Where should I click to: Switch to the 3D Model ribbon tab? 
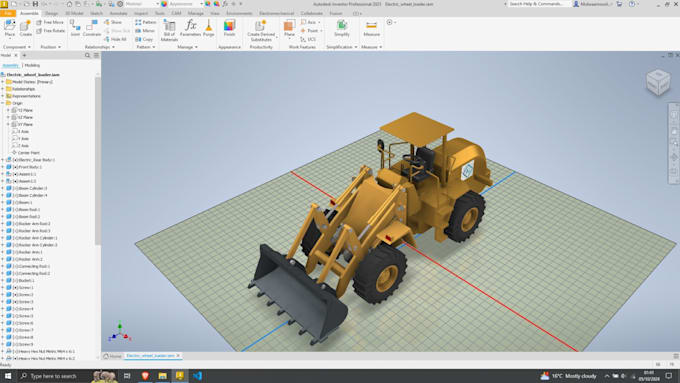click(x=74, y=13)
